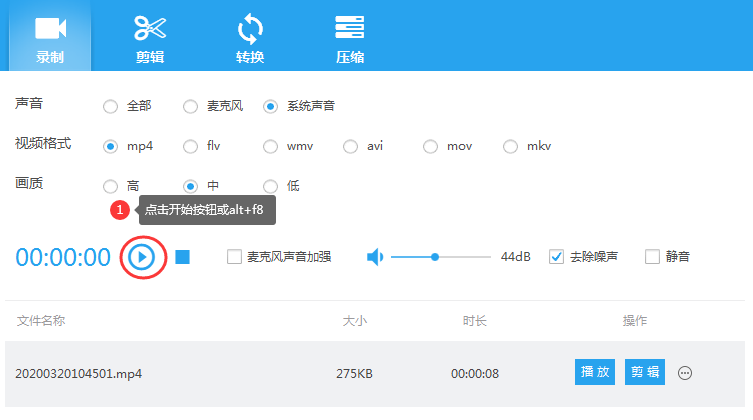753x420 pixels.
Task: Start recording with the play button
Action: click(x=142, y=257)
